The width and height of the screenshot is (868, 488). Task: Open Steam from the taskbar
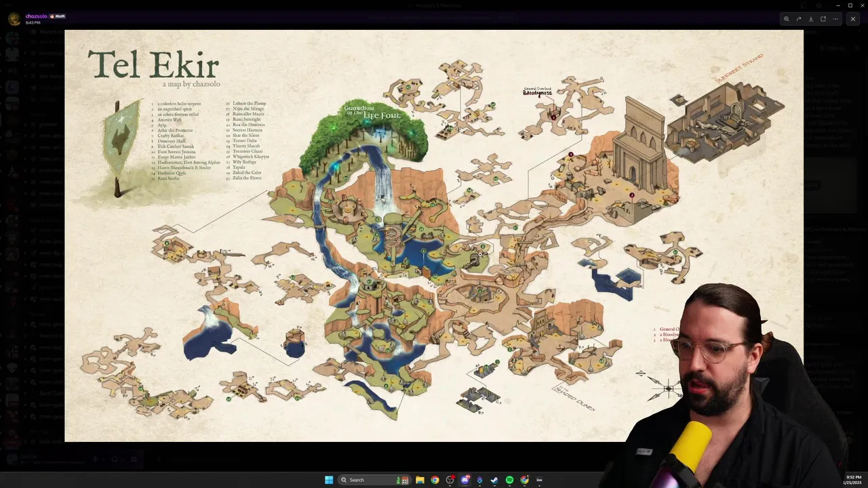(494, 480)
